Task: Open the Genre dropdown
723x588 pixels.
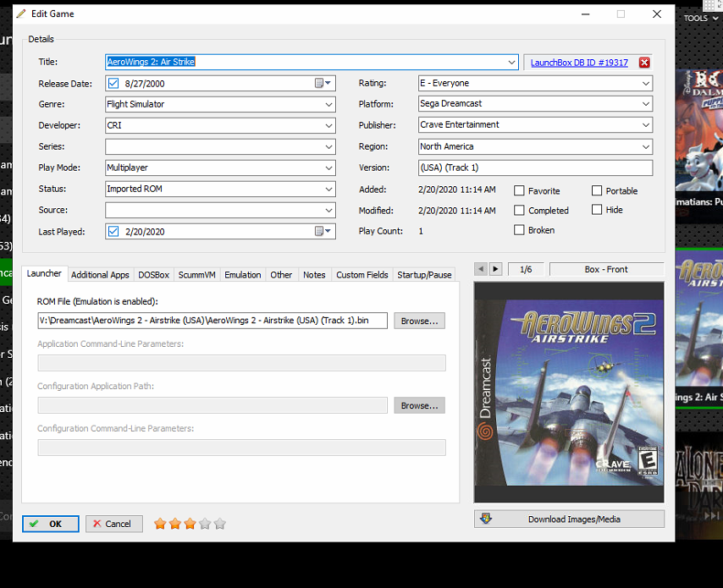Action: (328, 105)
